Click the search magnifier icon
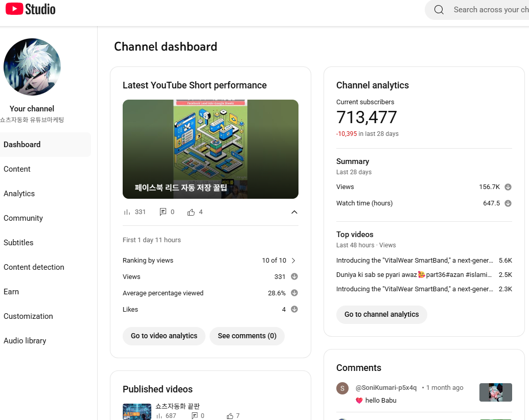This screenshot has height=420, width=529. (x=439, y=10)
